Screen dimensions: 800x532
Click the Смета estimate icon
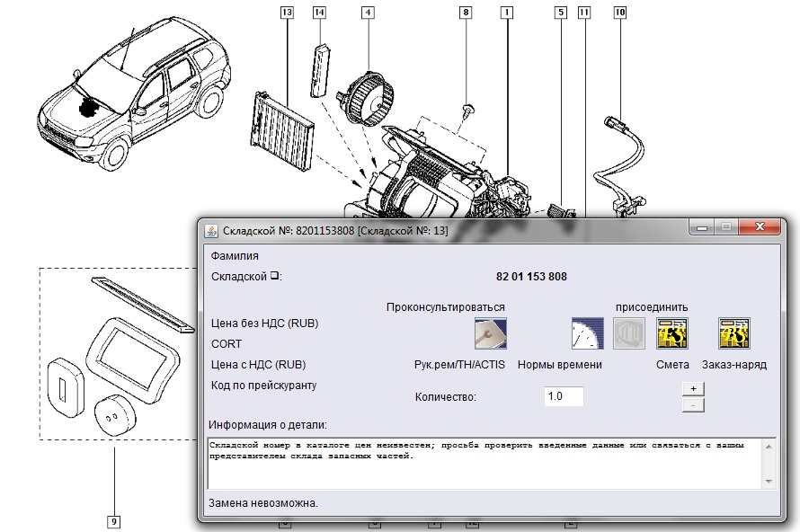click(672, 333)
